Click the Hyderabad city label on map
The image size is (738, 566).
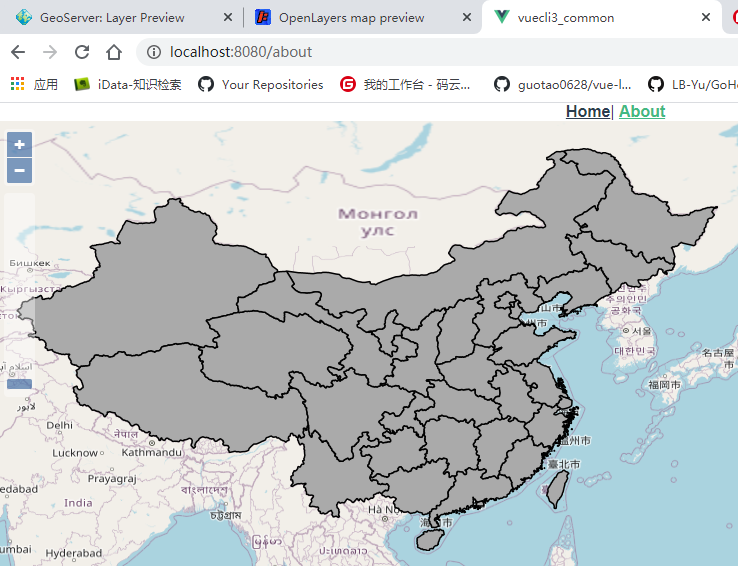(x=74, y=553)
